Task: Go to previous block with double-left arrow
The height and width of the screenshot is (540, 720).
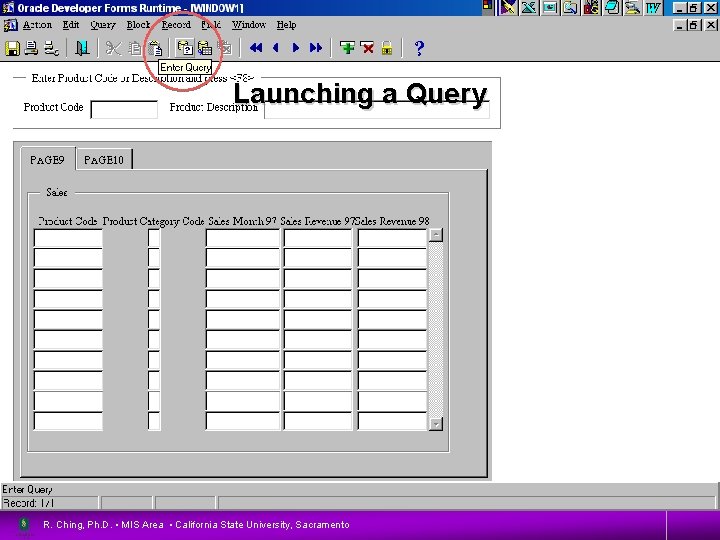Action: (x=256, y=48)
